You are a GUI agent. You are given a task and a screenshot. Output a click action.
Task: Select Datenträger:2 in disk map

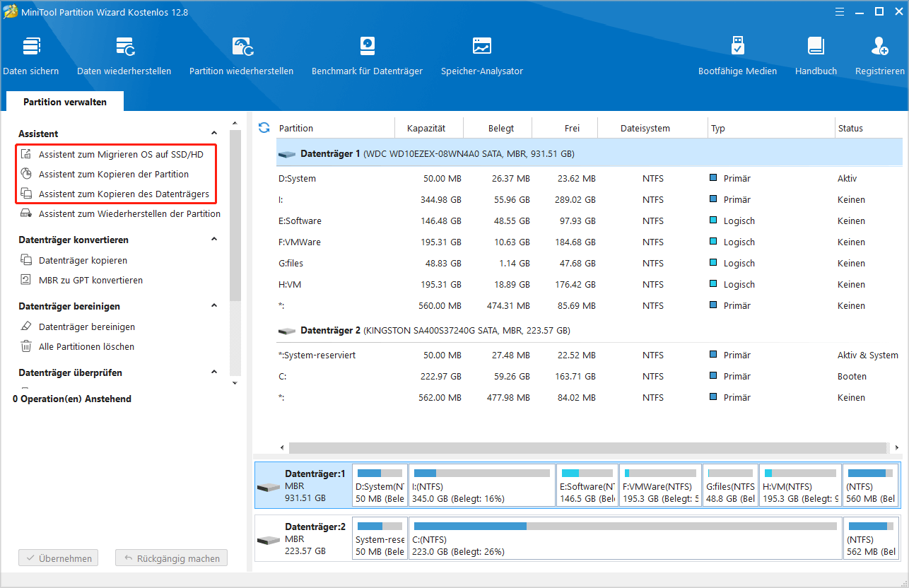click(303, 539)
